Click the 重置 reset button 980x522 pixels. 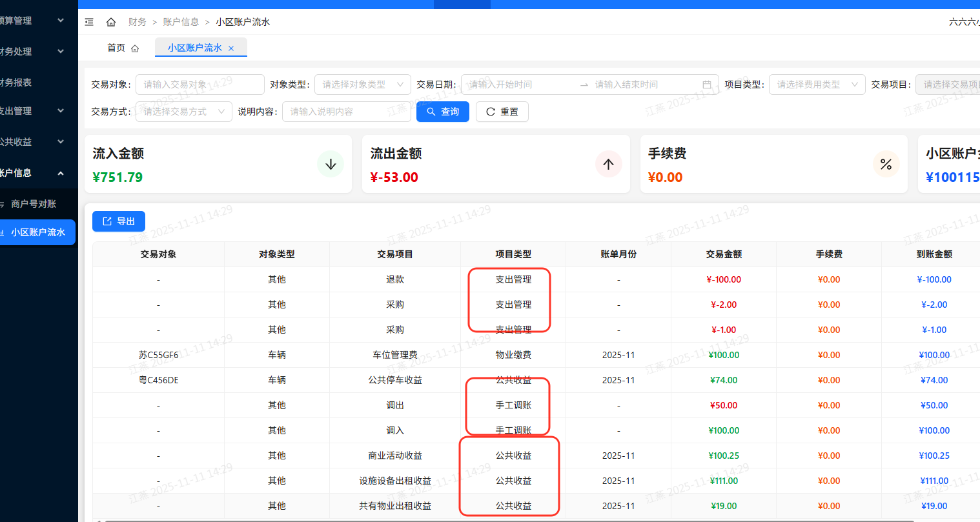point(502,112)
